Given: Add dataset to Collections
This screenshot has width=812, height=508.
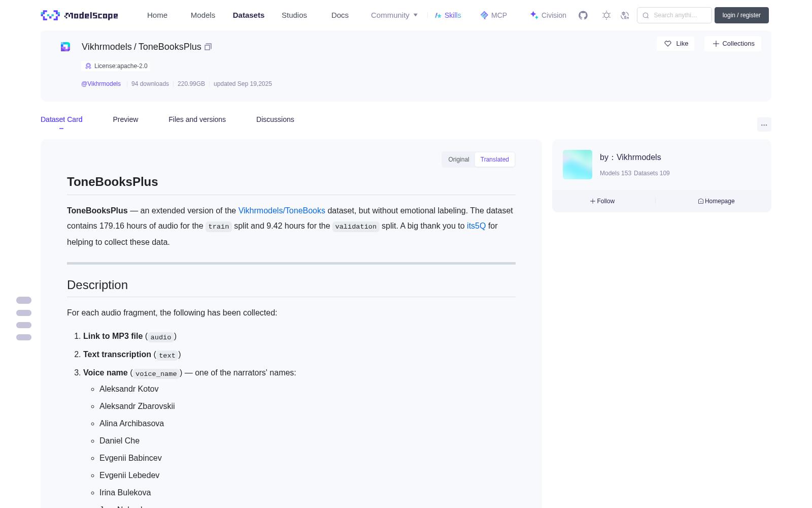Looking at the screenshot, I should pos(733,44).
